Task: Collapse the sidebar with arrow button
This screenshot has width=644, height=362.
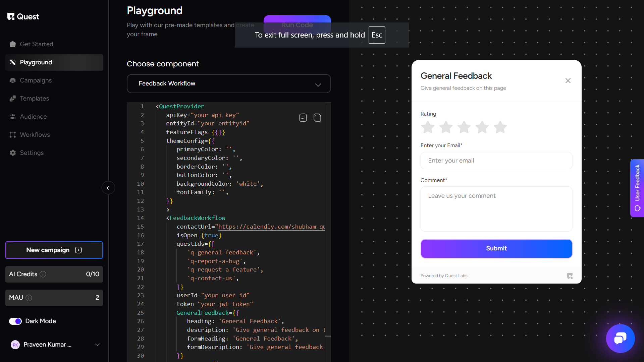Action: [x=108, y=188]
